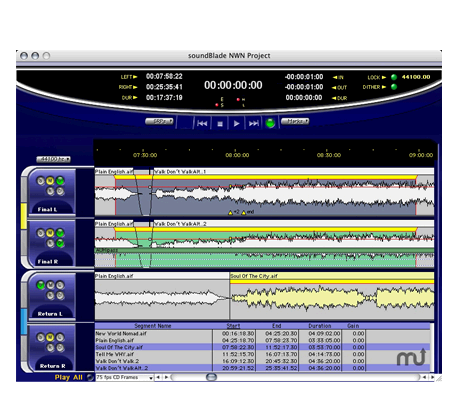Image resolution: width=460 pixels, height=416 pixels.
Task: Click the yellow group strip beside Final tracks
Action: coord(24,216)
